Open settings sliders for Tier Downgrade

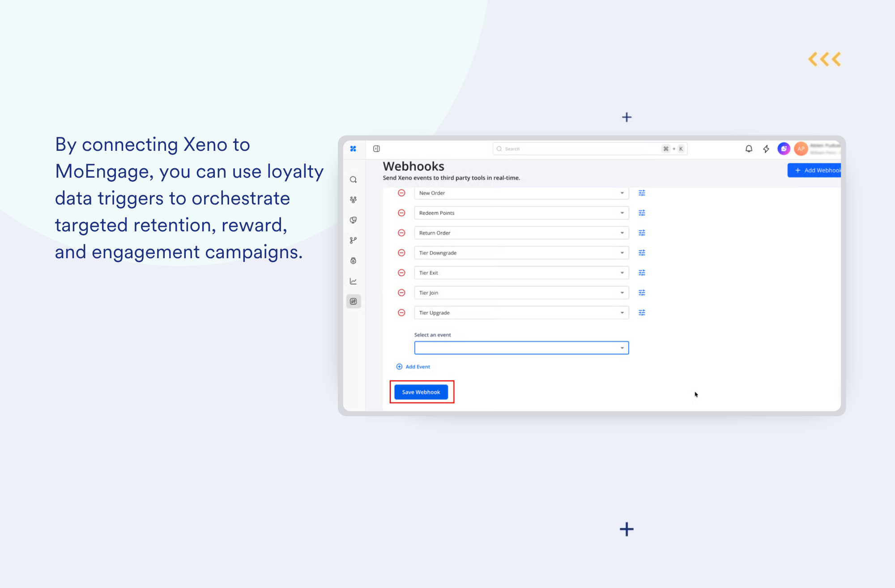coord(642,253)
